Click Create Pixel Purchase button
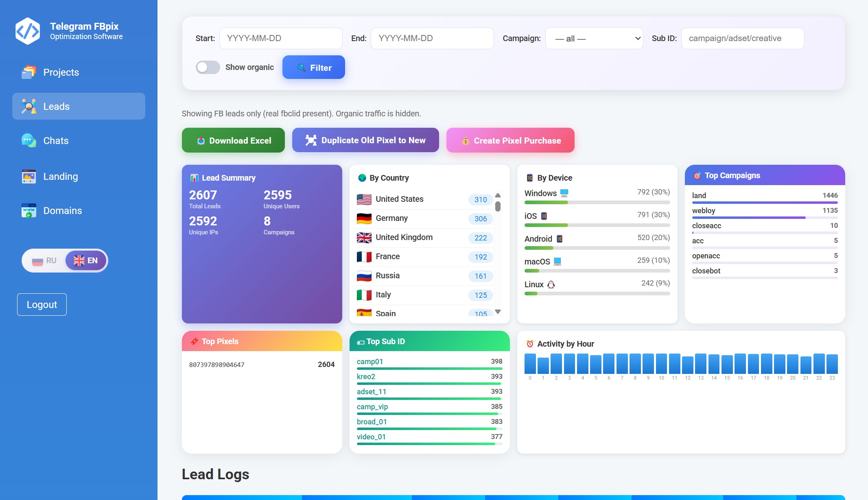Image resolution: width=868 pixels, height=500 pixels. (x=510, y=140)
